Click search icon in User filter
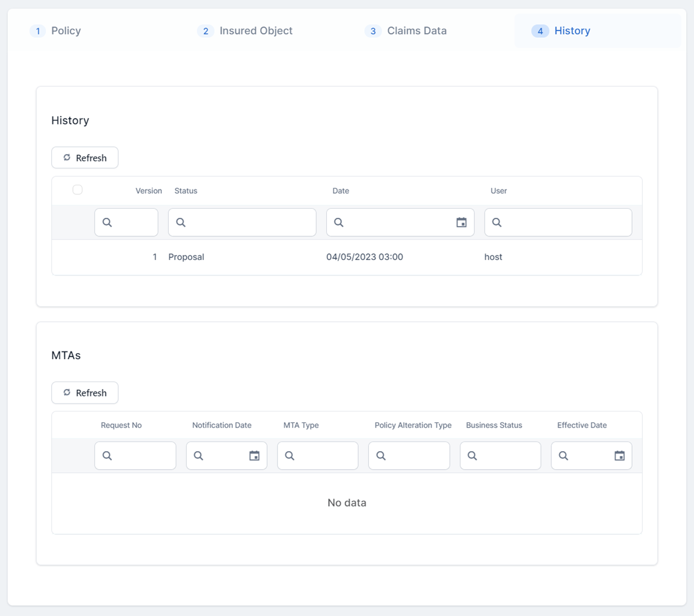This screenshot has width=694, height=616. pyautogui.click(x=497, y=223)
